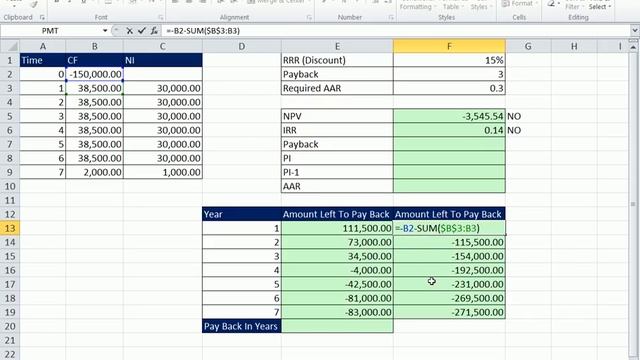Select the PI-1 label cell

[x=337, y=172]
